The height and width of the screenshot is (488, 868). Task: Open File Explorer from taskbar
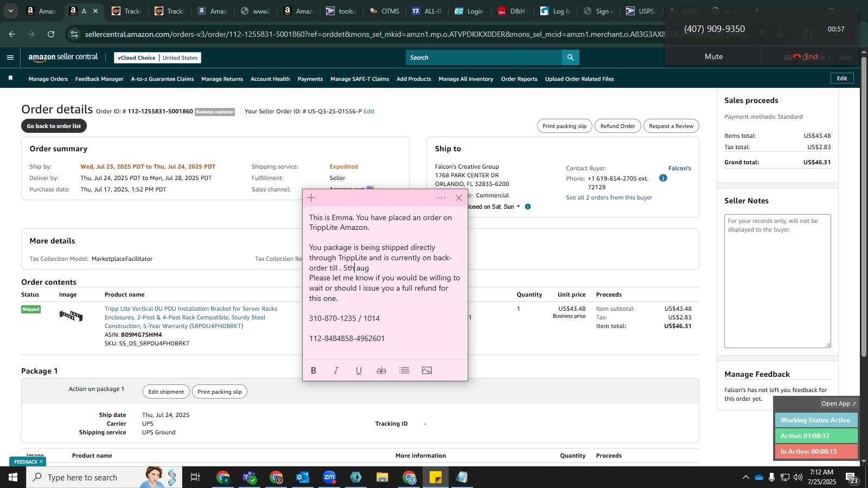tap(382, 477)
